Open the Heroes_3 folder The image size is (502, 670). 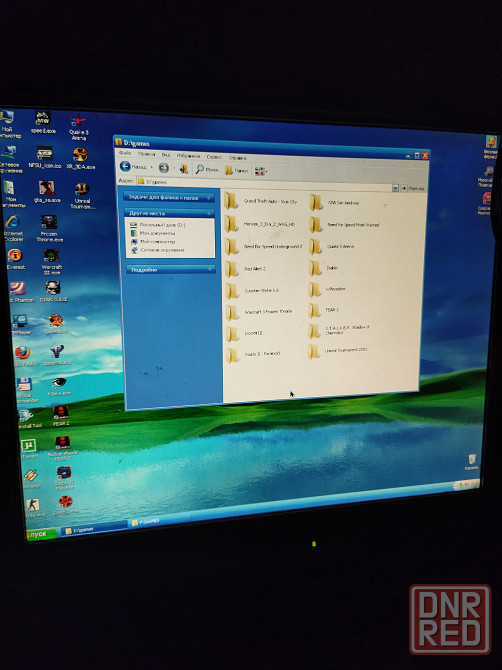260,223
